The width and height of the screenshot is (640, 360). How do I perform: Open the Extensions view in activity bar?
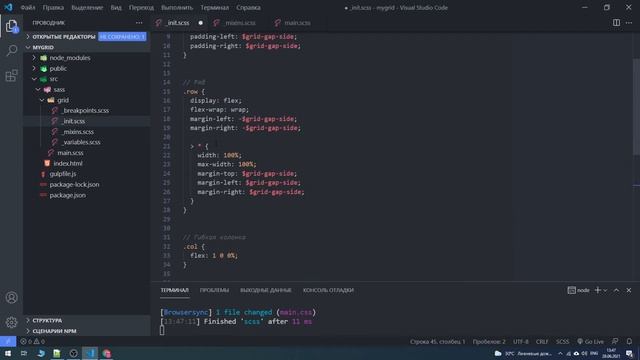click(x=11, y=75)
